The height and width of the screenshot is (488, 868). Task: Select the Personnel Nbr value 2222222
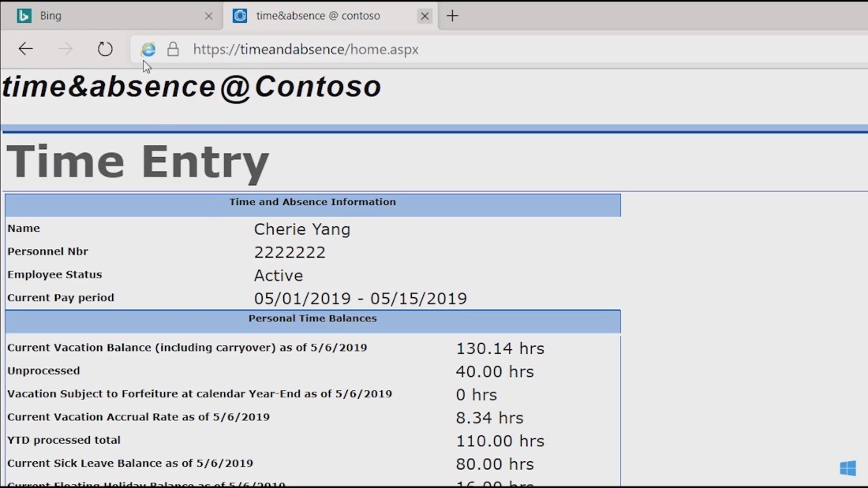(290, 251)
